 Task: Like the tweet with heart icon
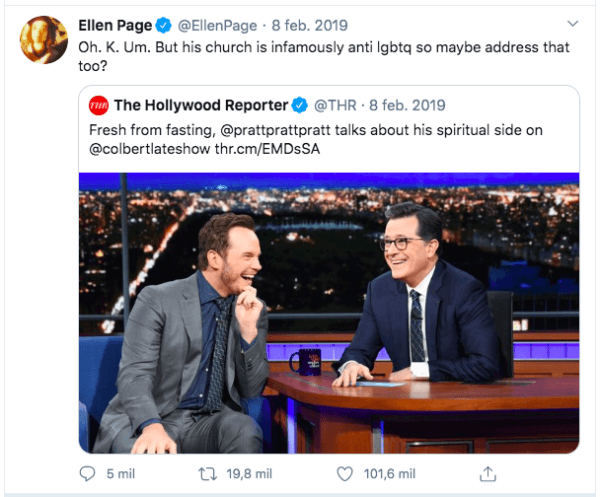tap(344, 474)
